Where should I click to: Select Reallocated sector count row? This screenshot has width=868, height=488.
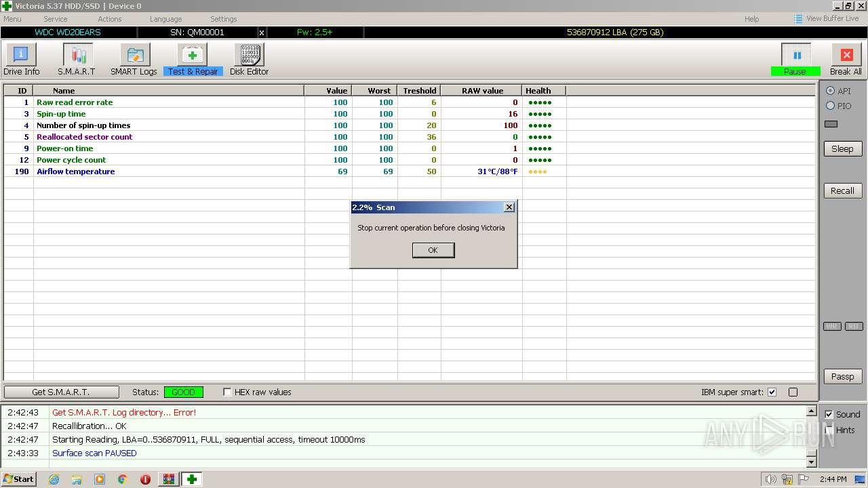pos(410,137)
